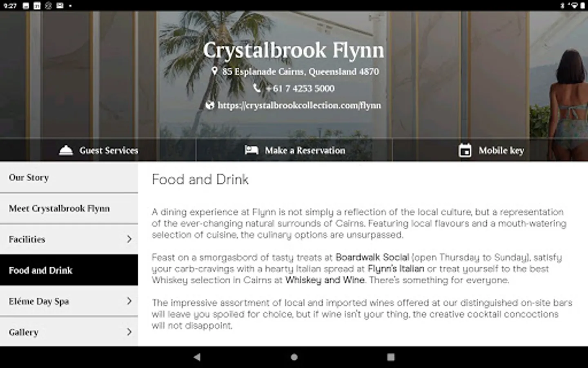Expand the Gallery chevron arrow
Image resolution: width=588 pixels, height=368 pixels.
(129, 332)
